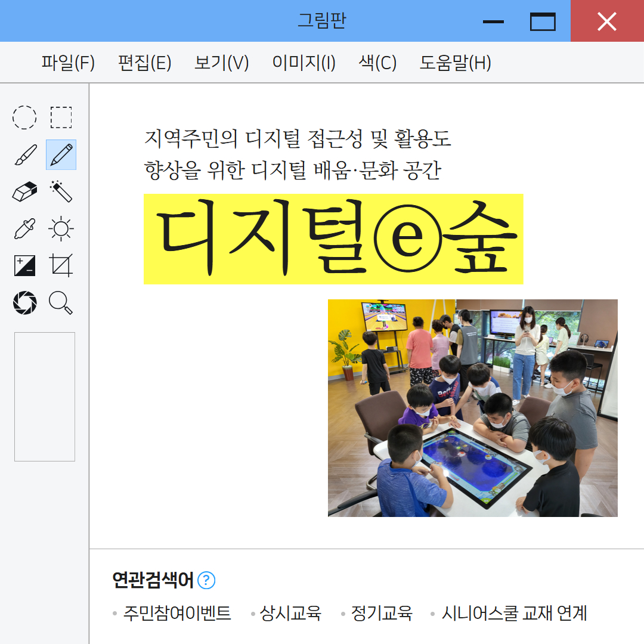Click the children's digital table photo
The width and height of the screenshot is (644, 644).
472,408
